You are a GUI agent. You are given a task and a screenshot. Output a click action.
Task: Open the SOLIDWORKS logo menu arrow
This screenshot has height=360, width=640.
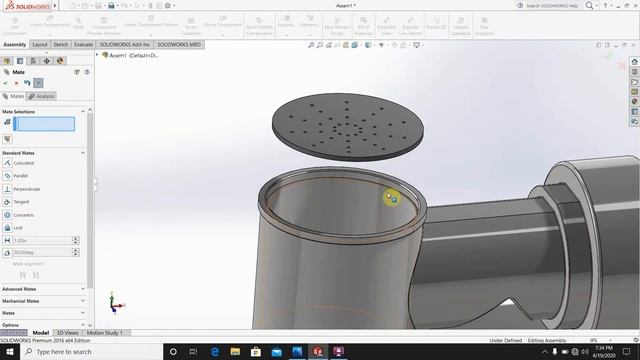(55, 6)
